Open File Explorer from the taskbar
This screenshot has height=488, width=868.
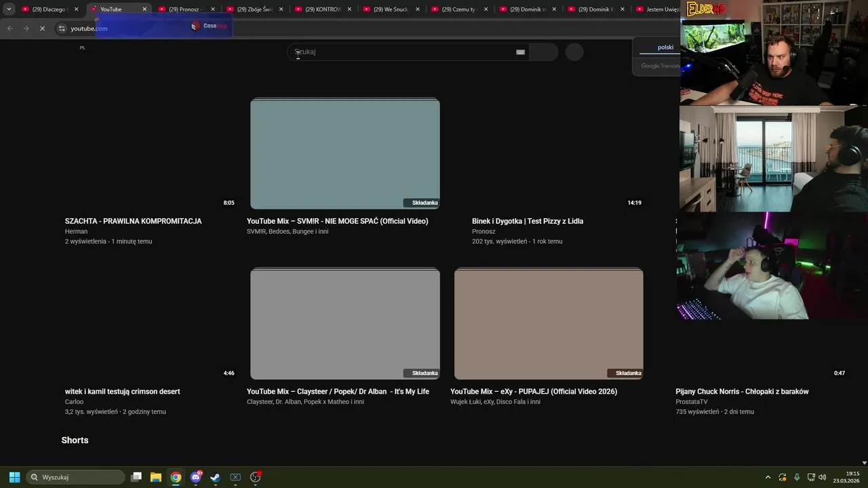pos(156,477)
